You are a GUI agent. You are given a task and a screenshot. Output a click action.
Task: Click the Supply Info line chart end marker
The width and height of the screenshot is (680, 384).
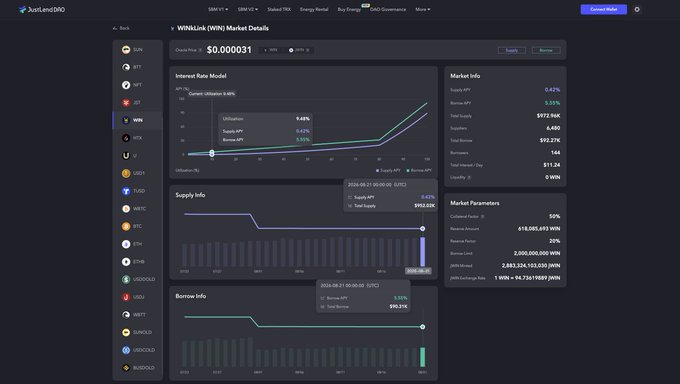(x=422, y=229)
